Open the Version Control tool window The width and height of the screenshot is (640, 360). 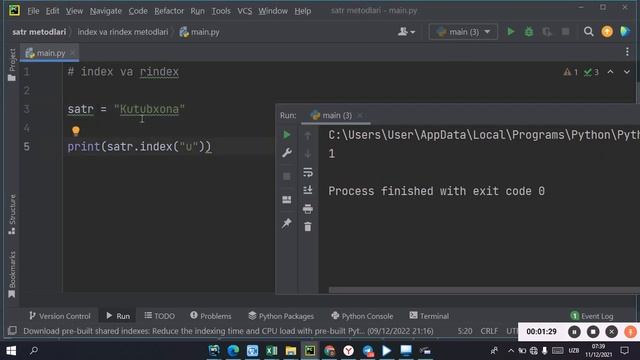pyautogui.click(x=60, y=316)
